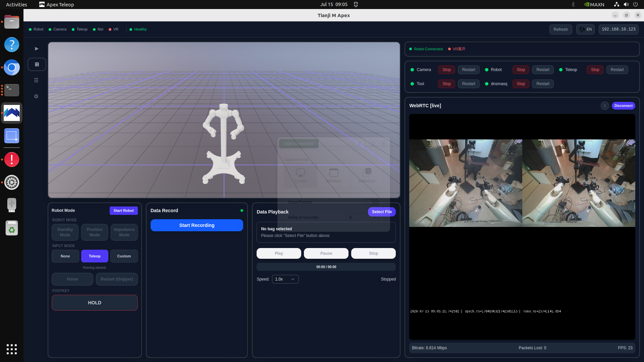The height and width of the screenshot is (362, 644).
Task: Click Start Robot button
Action: point(123,210)
